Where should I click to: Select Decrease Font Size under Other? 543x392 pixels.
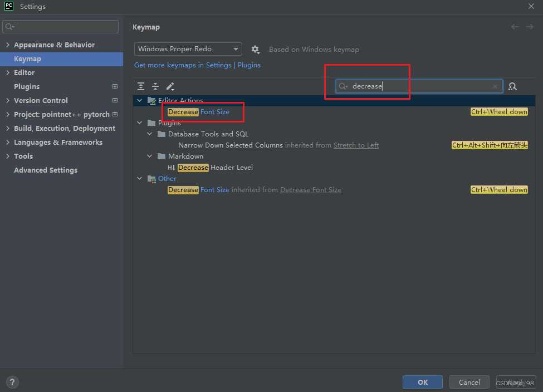pos(198,190)
